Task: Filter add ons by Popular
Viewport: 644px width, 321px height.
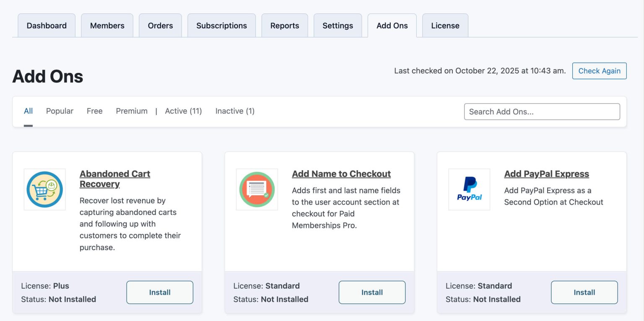Action: pyautogui.click(x=60, y=111)
